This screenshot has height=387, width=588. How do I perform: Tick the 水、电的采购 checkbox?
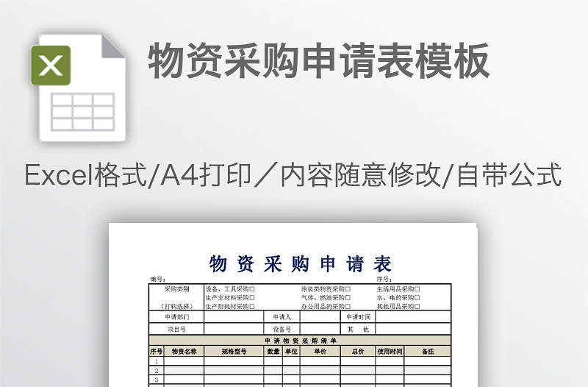point(417,298)
